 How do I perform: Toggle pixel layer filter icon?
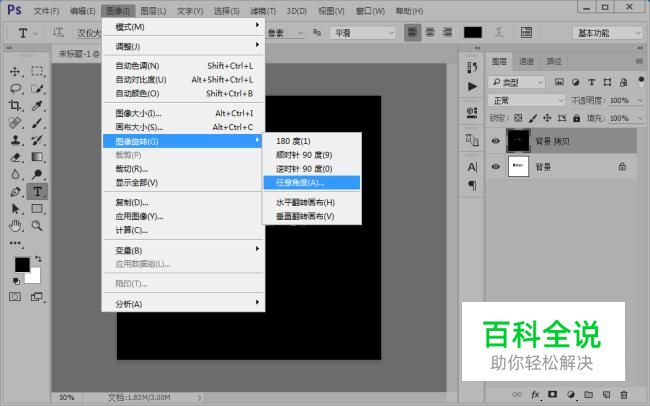pos(559,82)
